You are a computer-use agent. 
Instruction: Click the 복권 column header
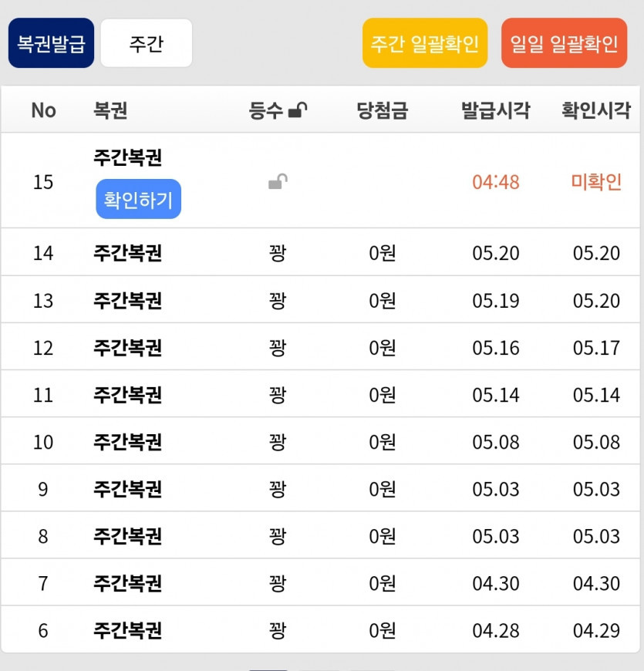110,110
